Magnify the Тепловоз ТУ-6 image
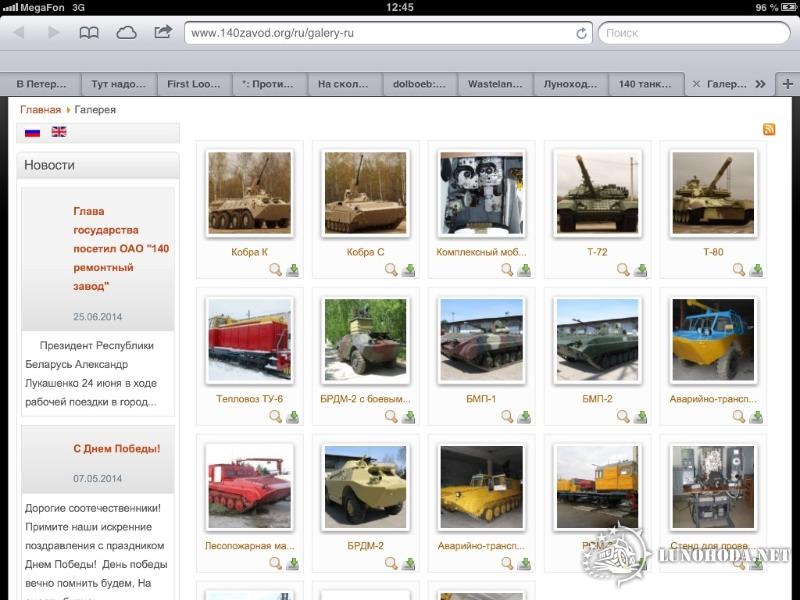800x600 pixels. (275, 416)
